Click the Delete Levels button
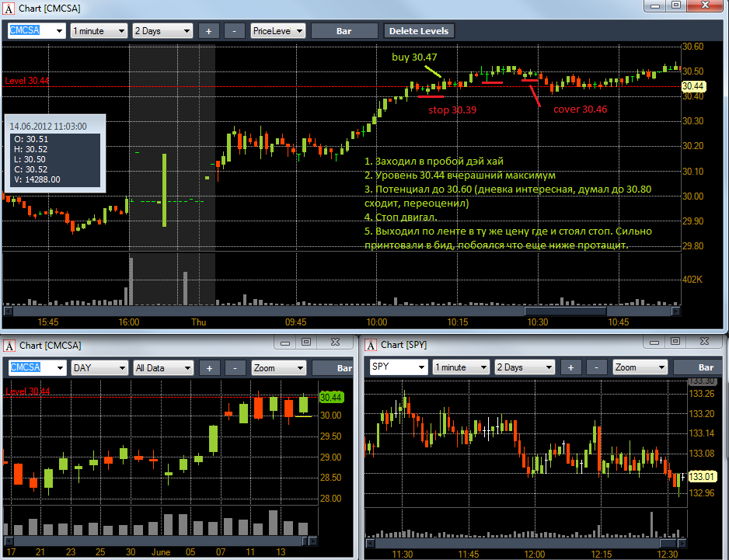 [419, 31]
